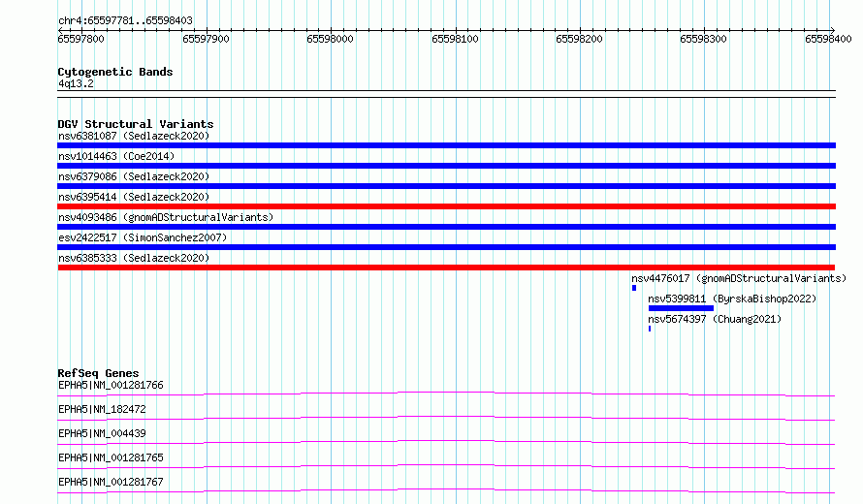863x504 pixels.
Task: Select the blue bar under nsv6379086
Action: (x=446, y=186)
